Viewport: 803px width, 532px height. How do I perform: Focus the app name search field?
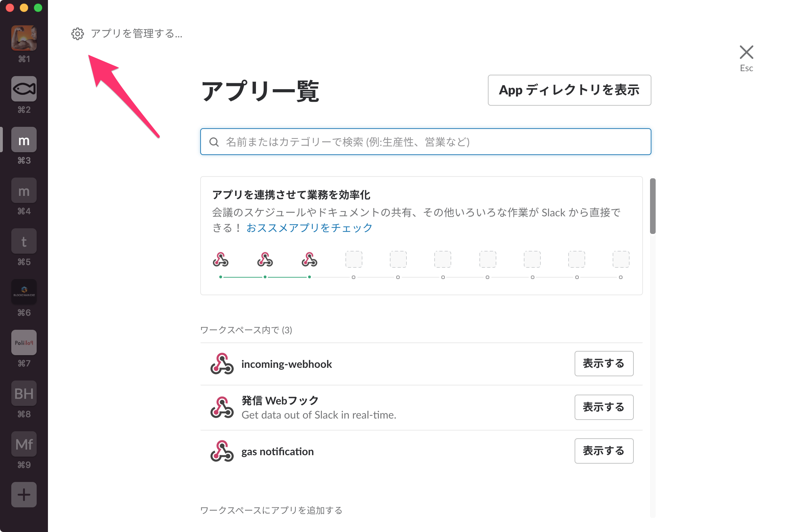425,142
